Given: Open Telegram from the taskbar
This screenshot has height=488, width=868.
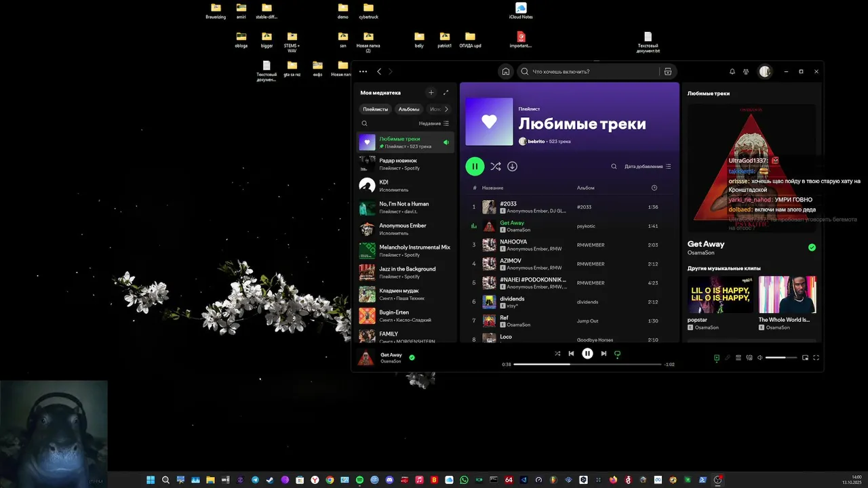Looking at the screenshot, I should [255, 480].
